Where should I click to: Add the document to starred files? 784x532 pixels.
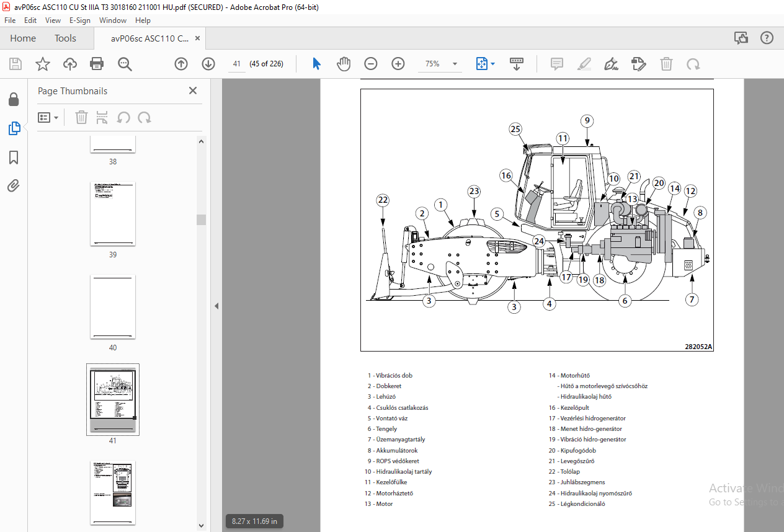click(42, 64)
